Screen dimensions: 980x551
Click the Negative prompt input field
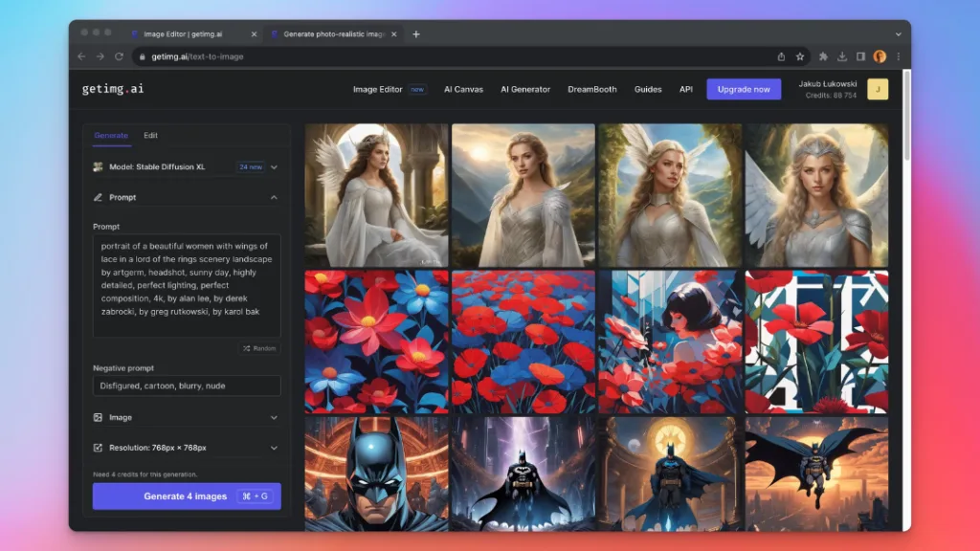187,386
